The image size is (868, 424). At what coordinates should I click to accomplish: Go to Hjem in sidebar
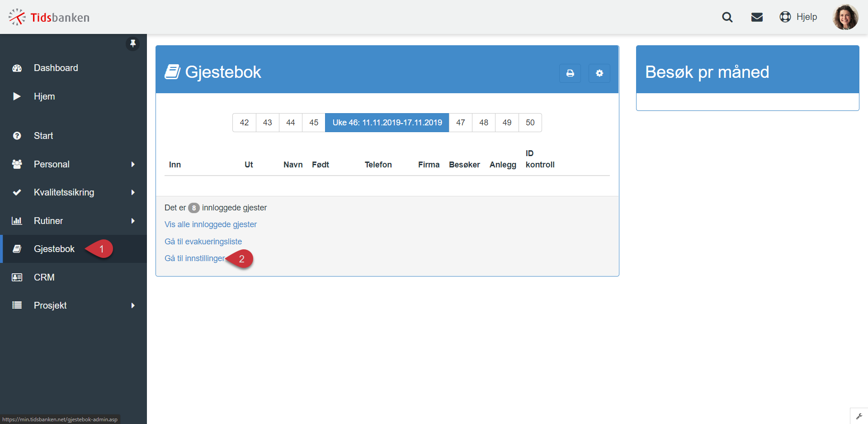(44, 96)
